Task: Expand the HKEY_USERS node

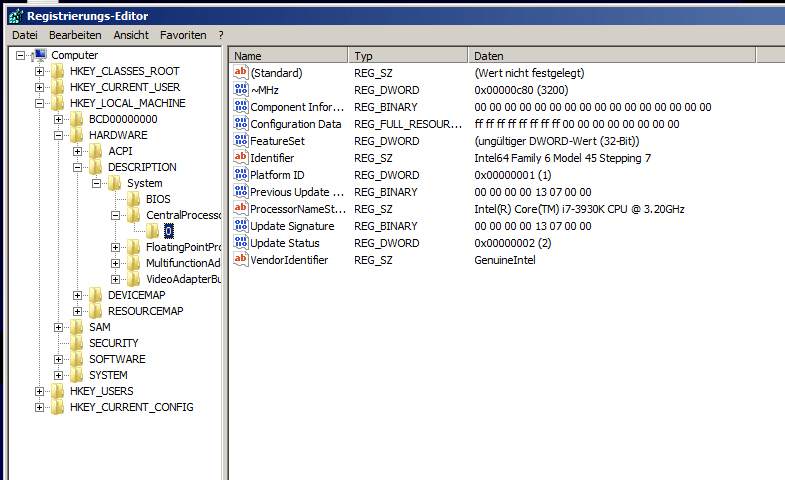Action: 40,391
